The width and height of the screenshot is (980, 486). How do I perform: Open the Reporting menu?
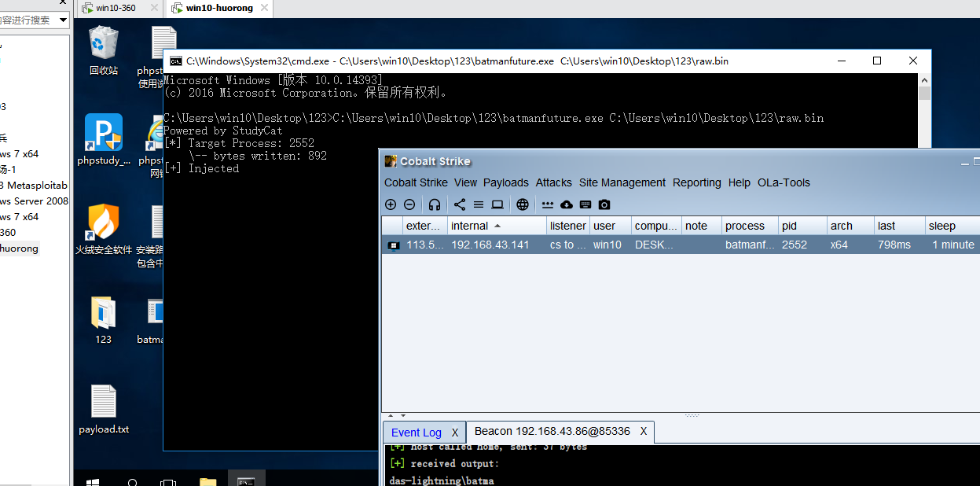tap(697, 182)
